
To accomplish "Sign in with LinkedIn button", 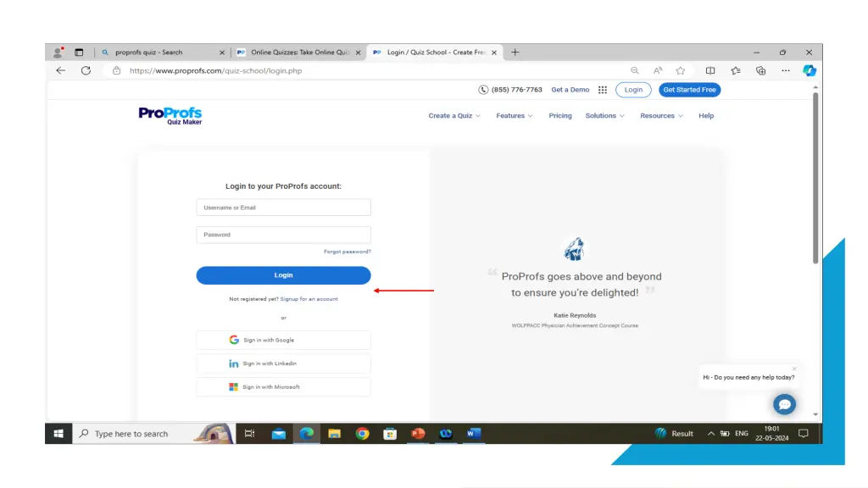I will point(283,363).
